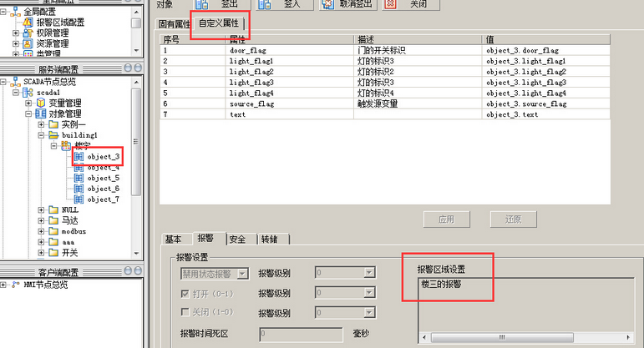644x348 pixels.
Task: Click the 对象管理 icon
Action: (41, 113)
